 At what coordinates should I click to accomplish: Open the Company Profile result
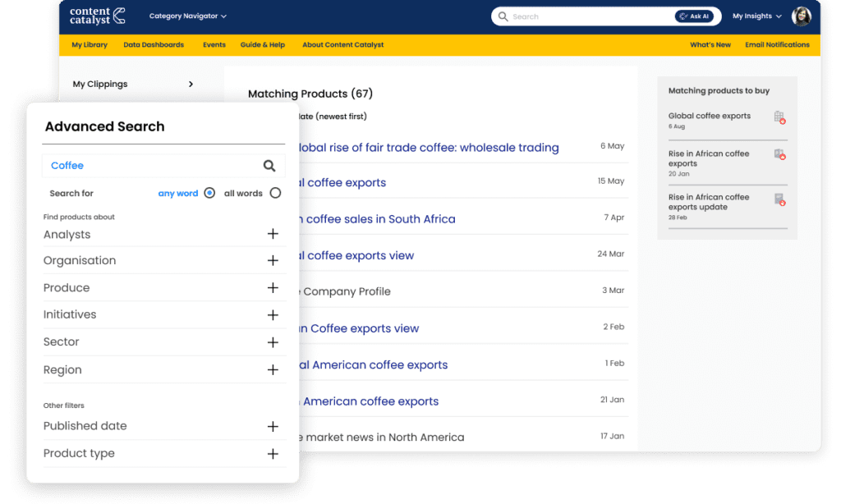click(x=344, y=291)
